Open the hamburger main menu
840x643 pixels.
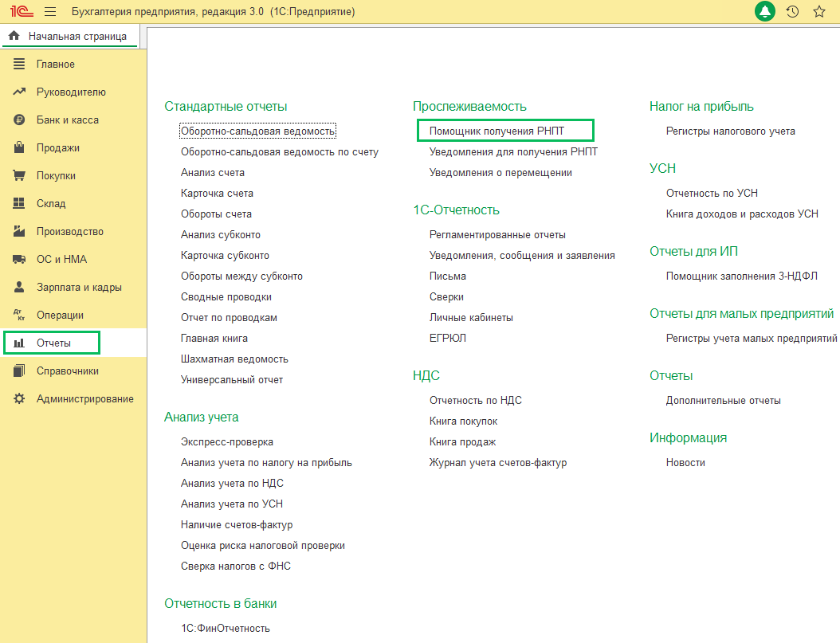point(50,11)
